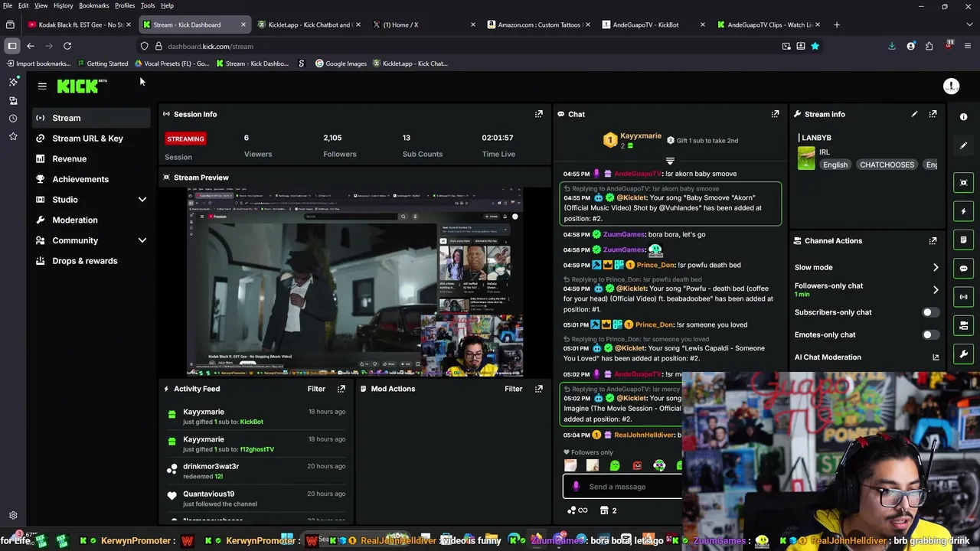
Task: Open Followers-only chat options chevron
Action: pyautogui.click(x=936, y=290)
